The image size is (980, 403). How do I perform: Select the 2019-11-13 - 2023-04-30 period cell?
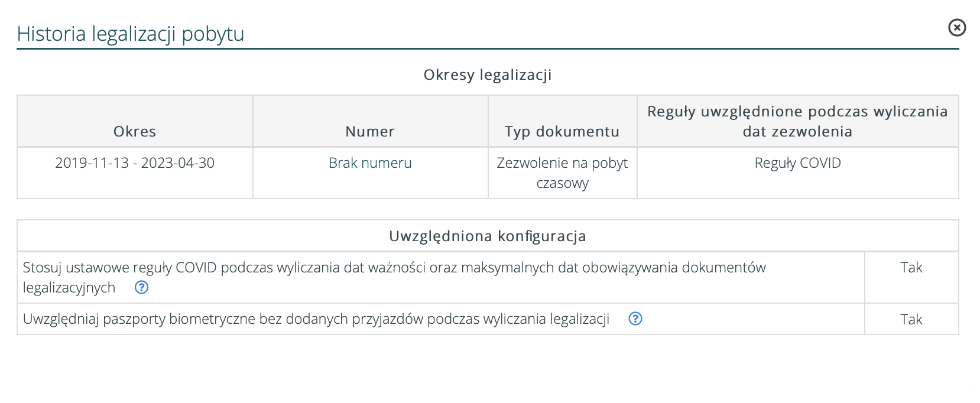tap(135, 163)
